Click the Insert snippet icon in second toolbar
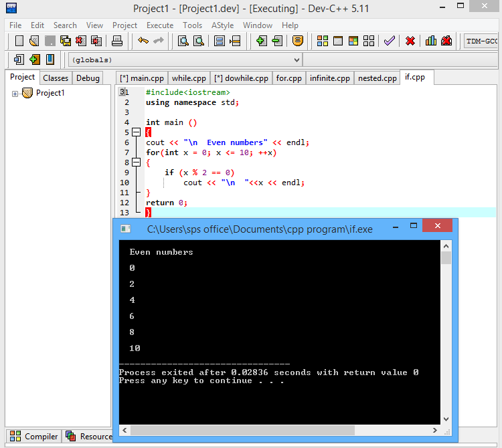Viewport: 502px width, 448px height. 19,60
